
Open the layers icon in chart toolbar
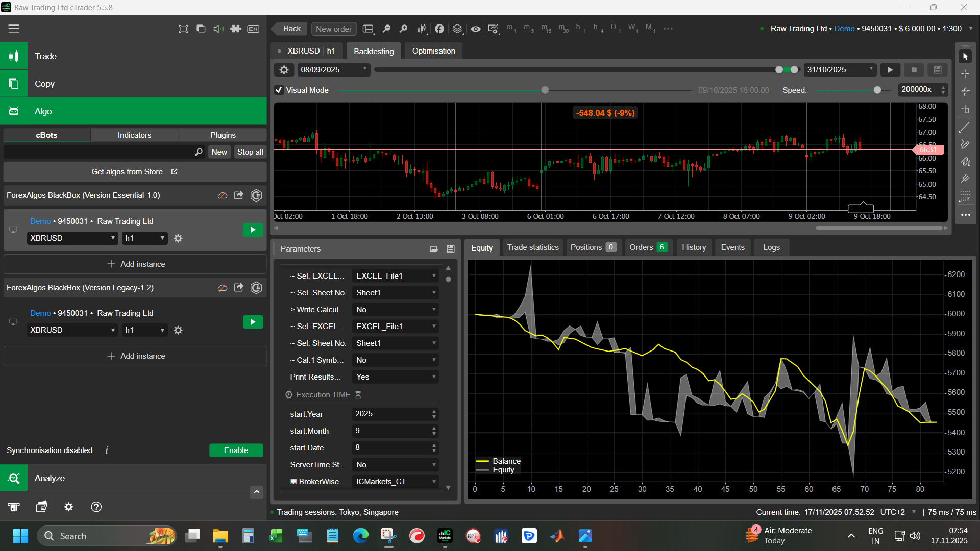457,29
